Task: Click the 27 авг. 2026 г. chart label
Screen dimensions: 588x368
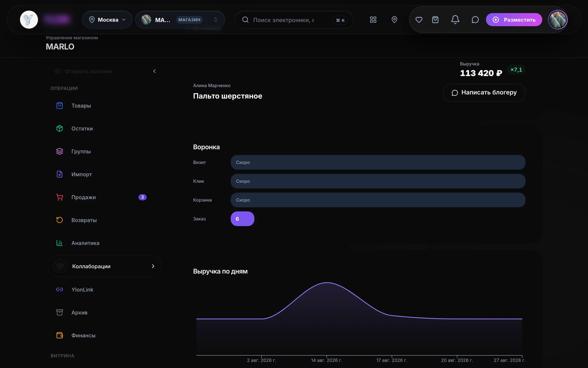Action: click(x=509, y=360)
